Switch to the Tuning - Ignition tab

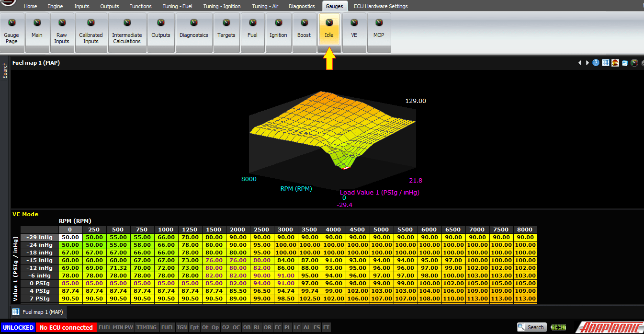pos(222,6)
